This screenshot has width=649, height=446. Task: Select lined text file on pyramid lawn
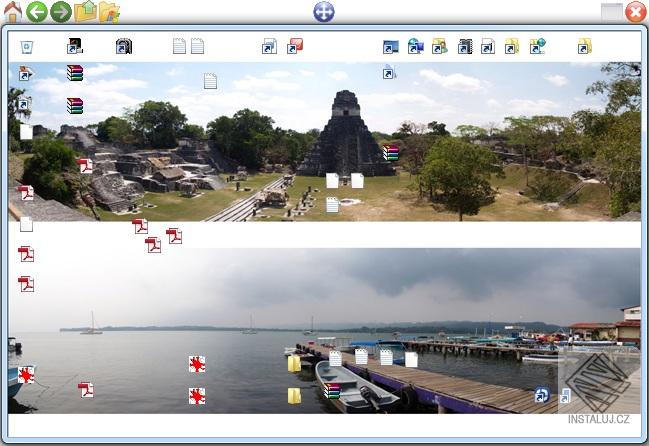332,205
